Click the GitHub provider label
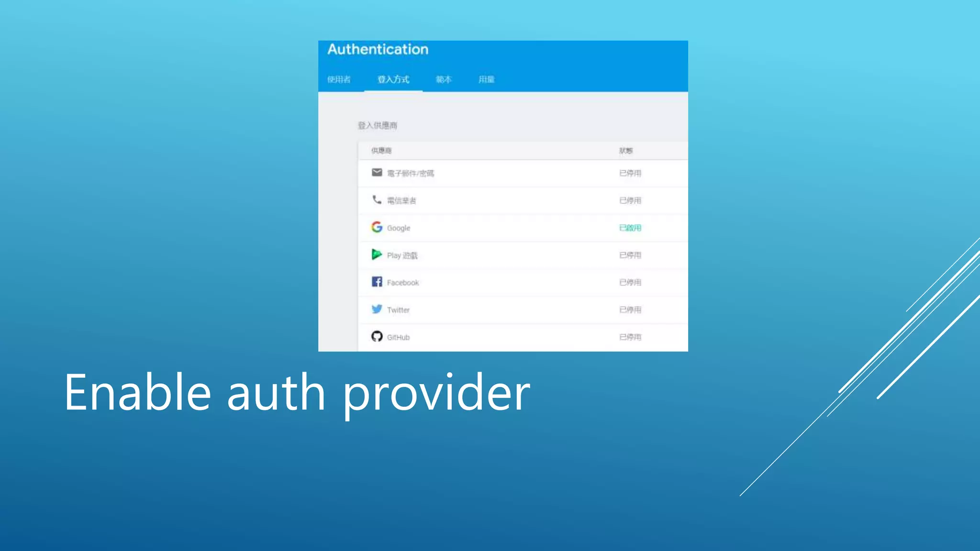The height and width of the screenshot is (551, 980). click(x=398, y=337)
